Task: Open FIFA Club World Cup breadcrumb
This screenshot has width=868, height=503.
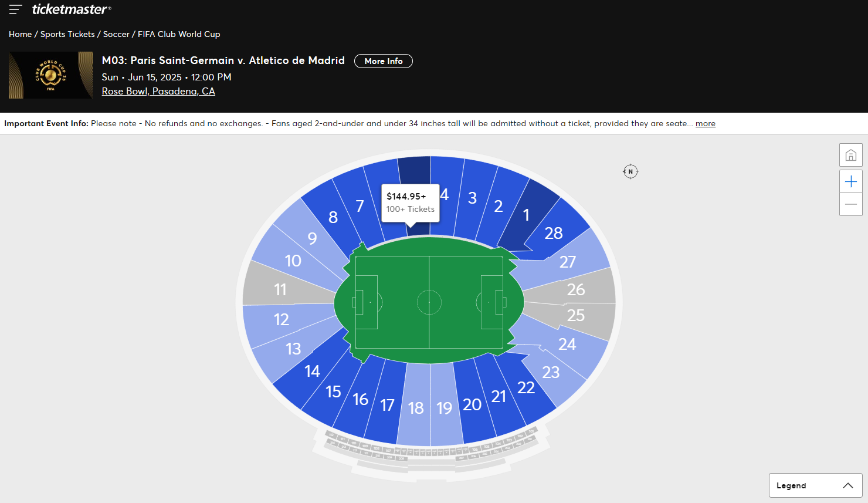Action: 179,34
